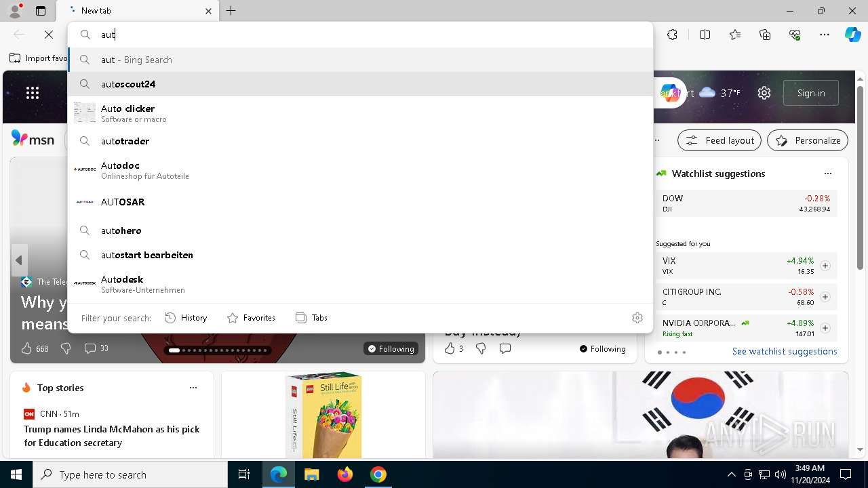The image size is (868, 488).
Task: Filter search by History
Action: point(186,317)
